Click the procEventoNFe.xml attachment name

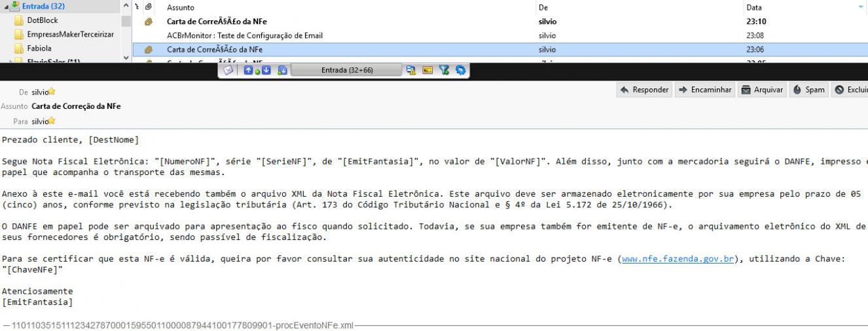pos(183,324)
